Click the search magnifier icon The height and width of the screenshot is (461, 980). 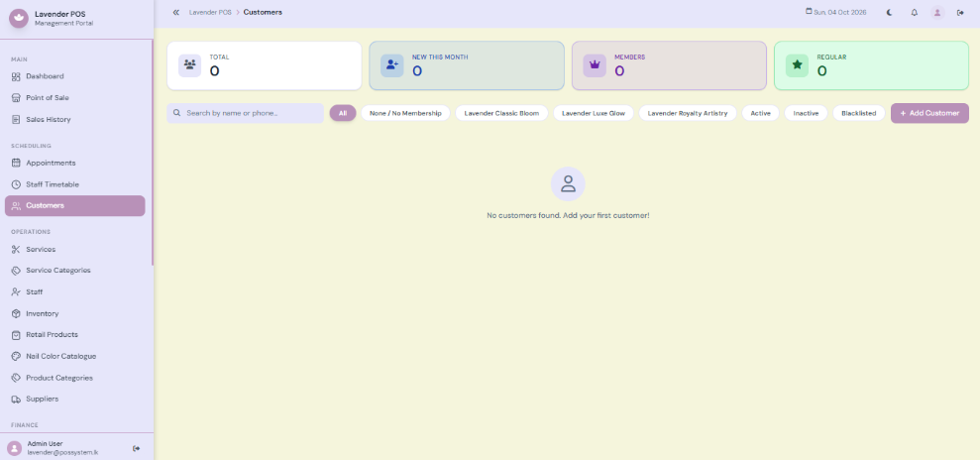pyautogui.click(x=176, y=113)
